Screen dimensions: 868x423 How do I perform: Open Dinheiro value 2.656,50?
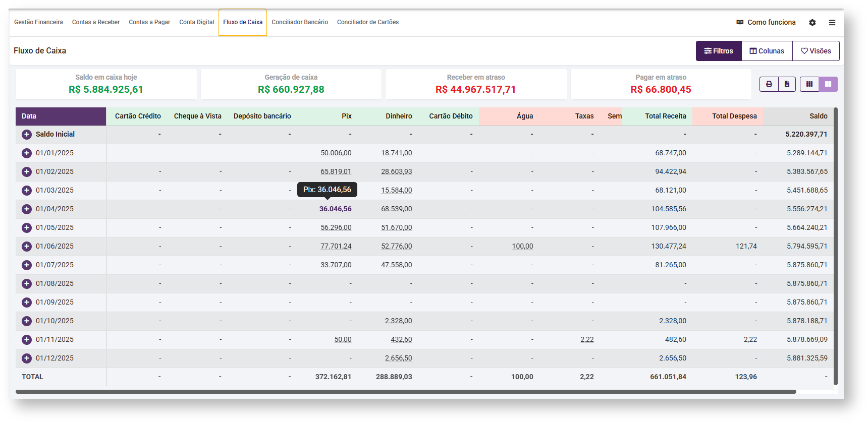(x=399, y=358)
